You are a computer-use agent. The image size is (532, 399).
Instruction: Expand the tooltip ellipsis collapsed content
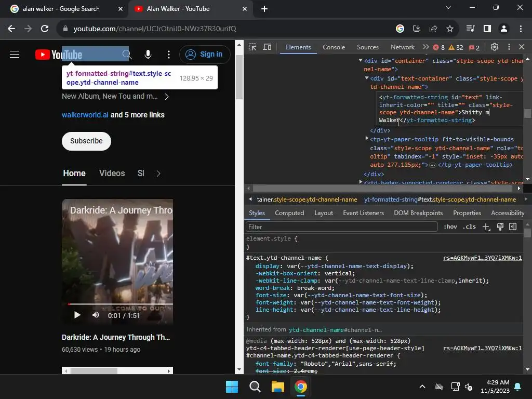coord(433,165)
